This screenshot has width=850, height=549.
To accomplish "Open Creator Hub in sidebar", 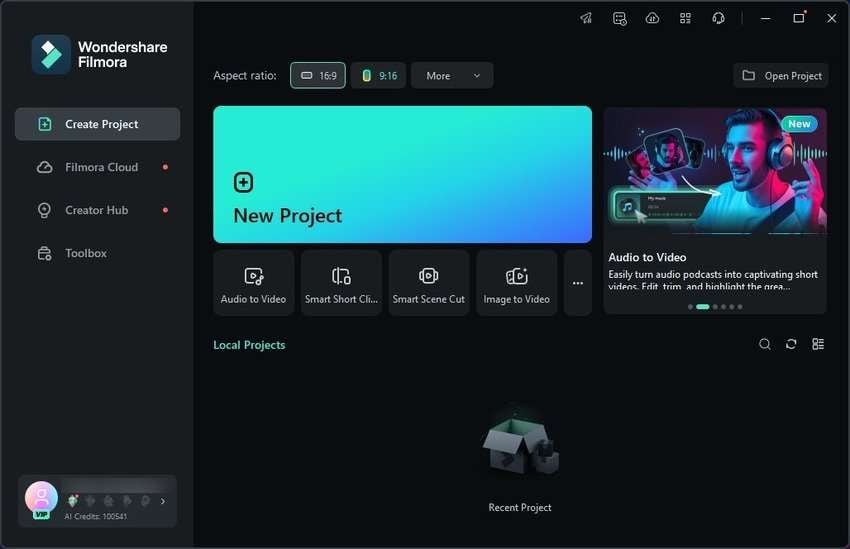I will pyautogui.click(x=98, y=210).
